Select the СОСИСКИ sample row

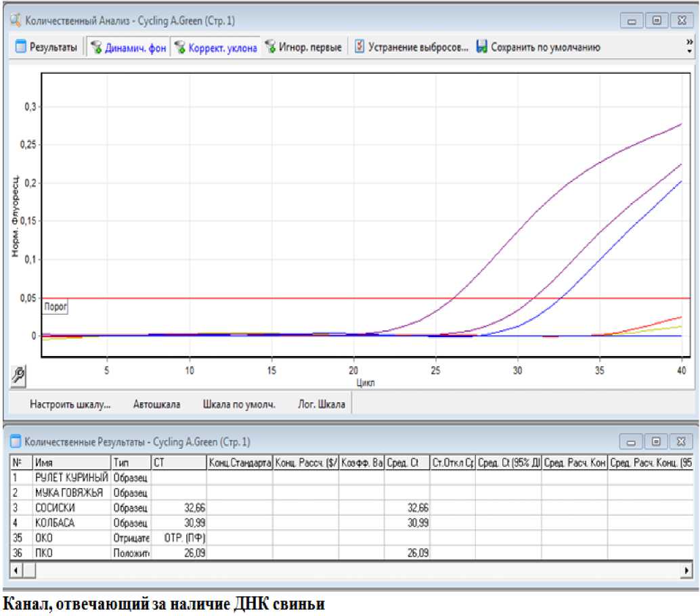[55, 507]
